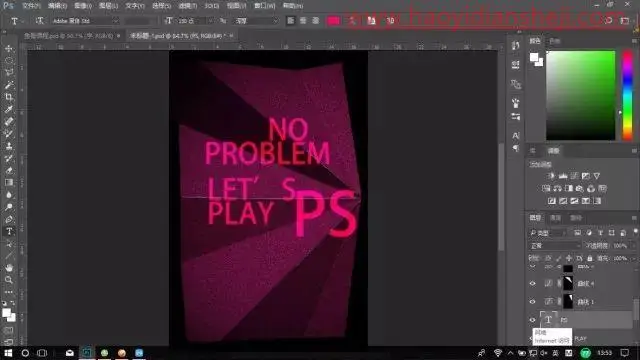Select the Curves 1 layer mask thumbnail
Screen dimensions: 640x360
point(568,301)
